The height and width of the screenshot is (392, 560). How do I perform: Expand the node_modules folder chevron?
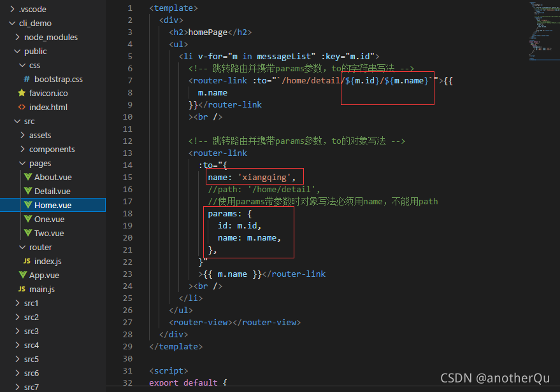point(17,37)
